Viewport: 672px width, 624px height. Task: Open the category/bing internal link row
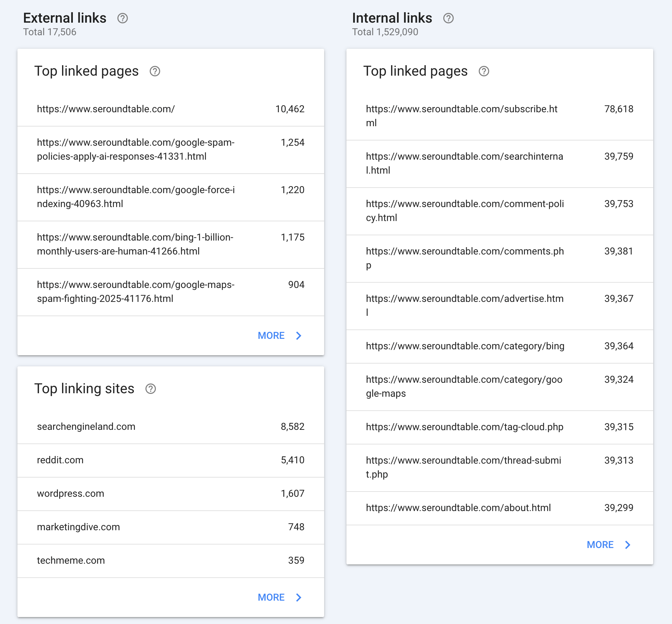point(500,346)
